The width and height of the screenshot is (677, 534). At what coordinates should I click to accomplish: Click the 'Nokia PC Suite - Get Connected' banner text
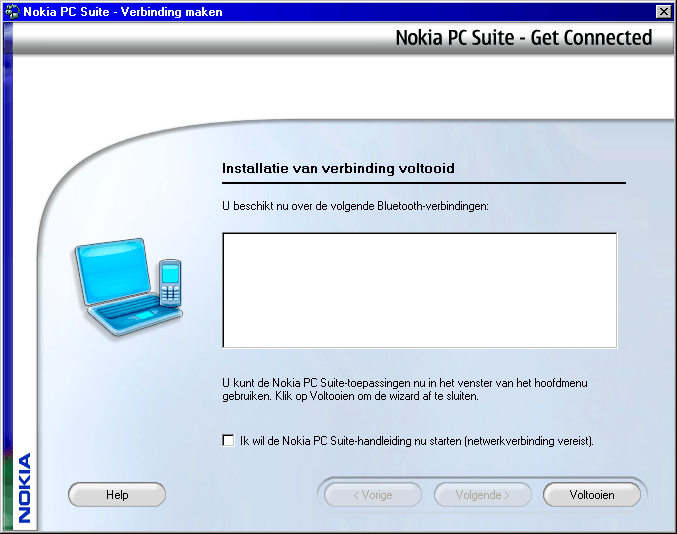[x=524, y=38]
